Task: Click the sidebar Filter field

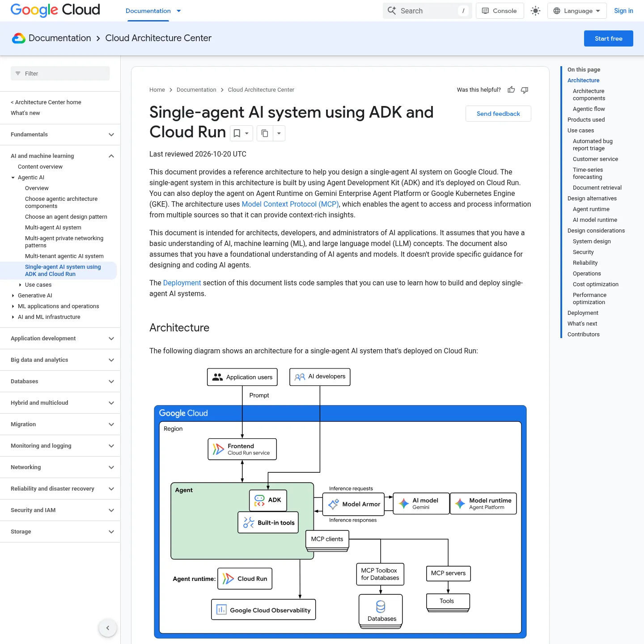Action: (60, 73)
